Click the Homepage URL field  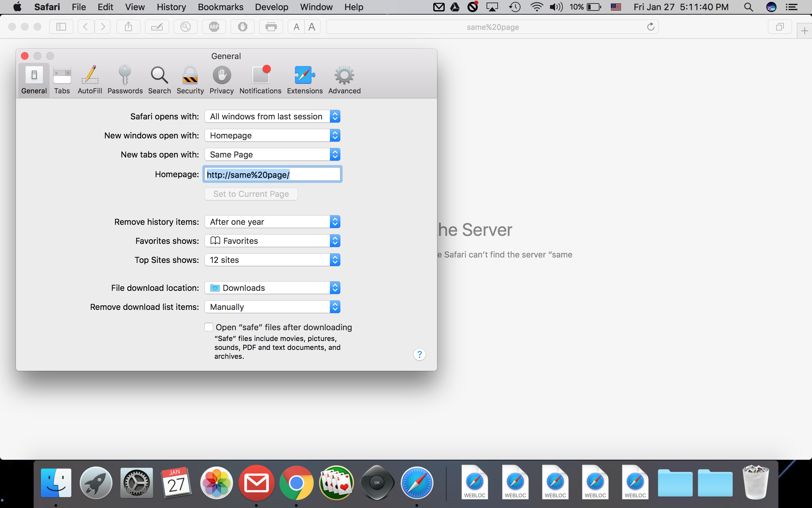[x=272, y=174]
